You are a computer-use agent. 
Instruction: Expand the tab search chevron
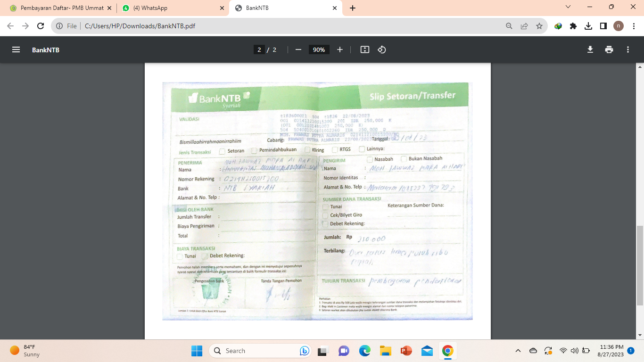point(568,7)
